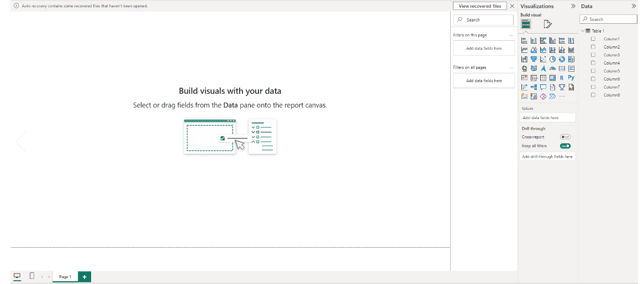Switch to mobile layout view

click(x=32, y=276)
